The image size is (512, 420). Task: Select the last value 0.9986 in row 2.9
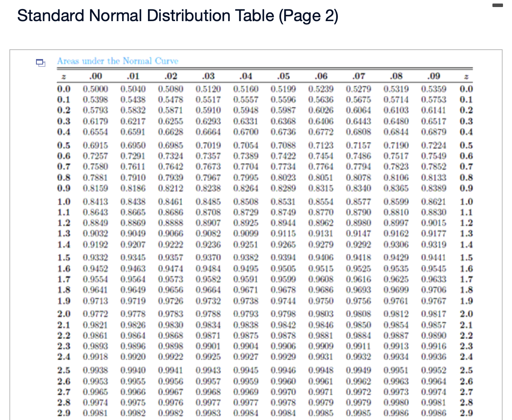tap(434, 413)
